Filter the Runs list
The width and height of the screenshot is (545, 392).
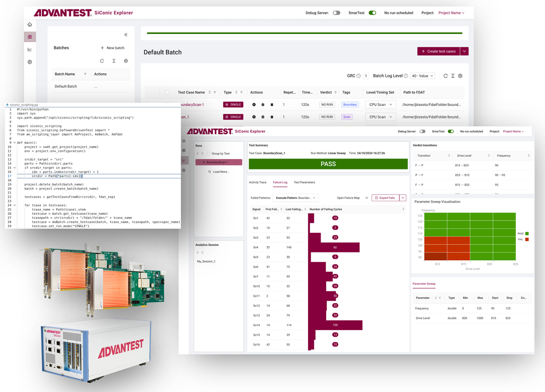coord(197,153)
